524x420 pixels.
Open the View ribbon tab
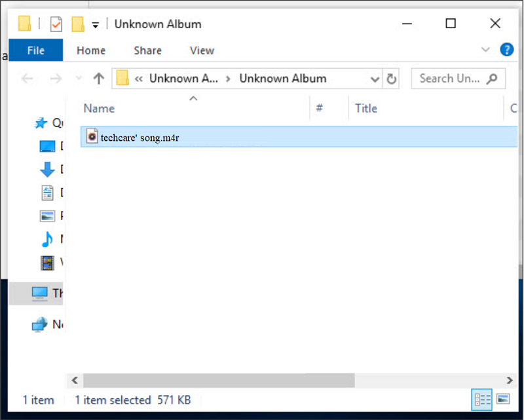(202, 50)
